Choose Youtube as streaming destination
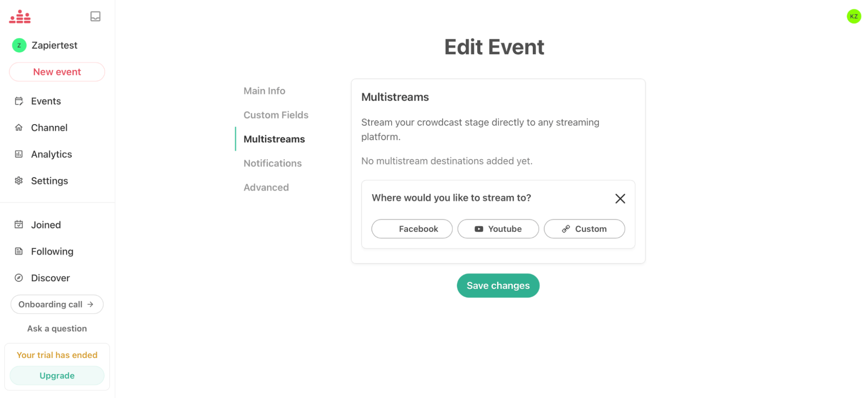868x398 pixels. click(x=498, y=229)
